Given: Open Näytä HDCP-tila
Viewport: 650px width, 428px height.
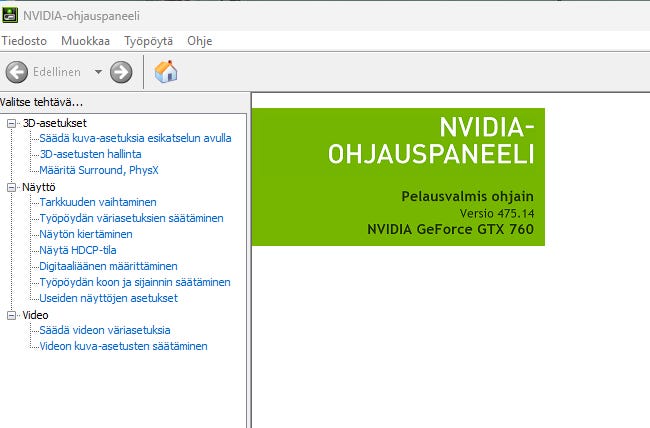Looking at the screenshot, I should pyautogui.click(x=78, y=250).
